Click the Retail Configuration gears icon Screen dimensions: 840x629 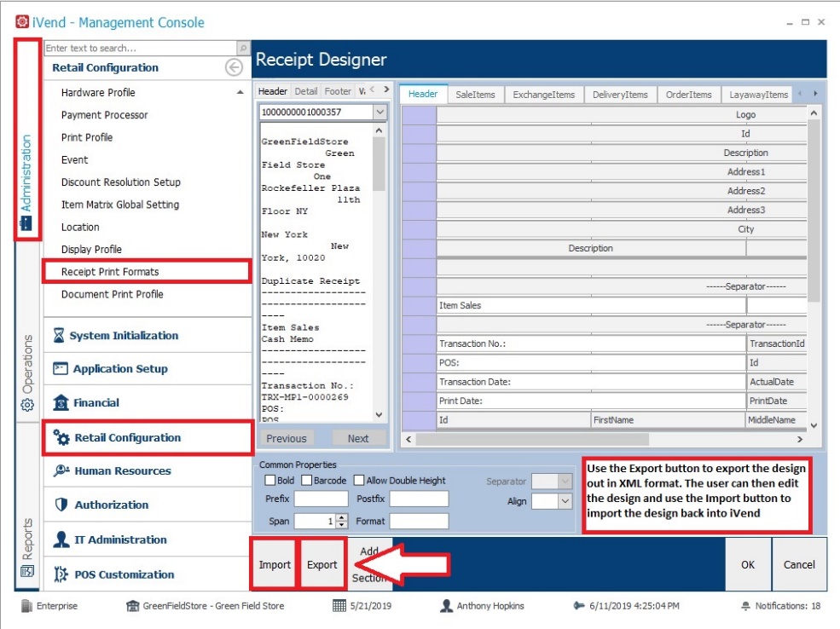61,437
